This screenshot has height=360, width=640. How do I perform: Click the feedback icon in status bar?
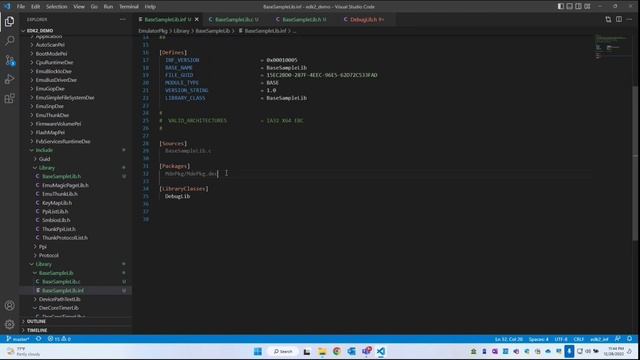pyautogui.click(x=618, y=339)
